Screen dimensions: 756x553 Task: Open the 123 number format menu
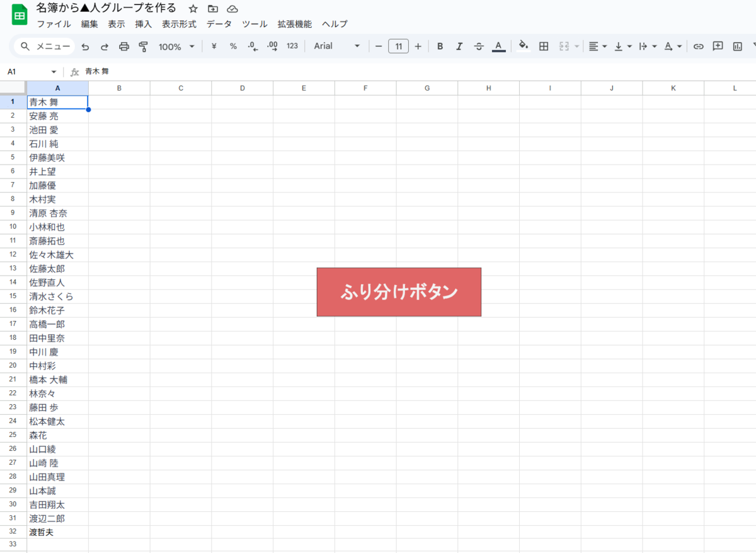[x=292, y=46]
